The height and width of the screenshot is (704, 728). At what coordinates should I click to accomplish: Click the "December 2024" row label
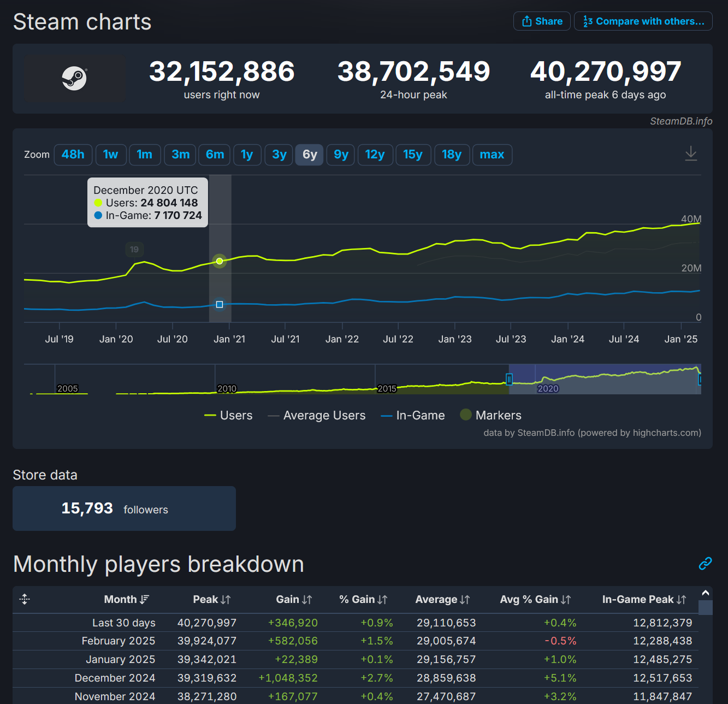pos(115,678)
